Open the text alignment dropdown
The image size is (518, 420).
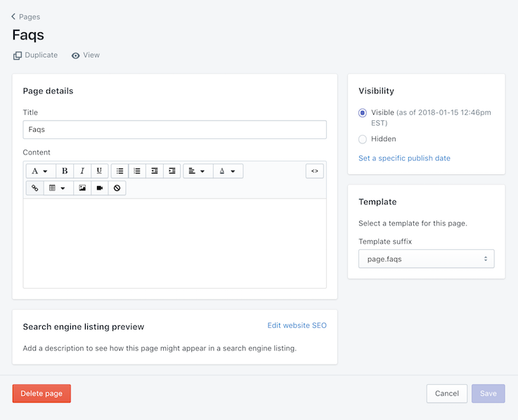pyautogui.click(x=198, y=171)
